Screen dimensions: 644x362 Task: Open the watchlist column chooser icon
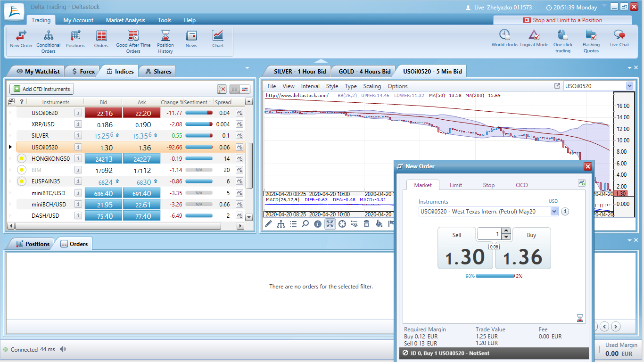[x=11, y=102]
